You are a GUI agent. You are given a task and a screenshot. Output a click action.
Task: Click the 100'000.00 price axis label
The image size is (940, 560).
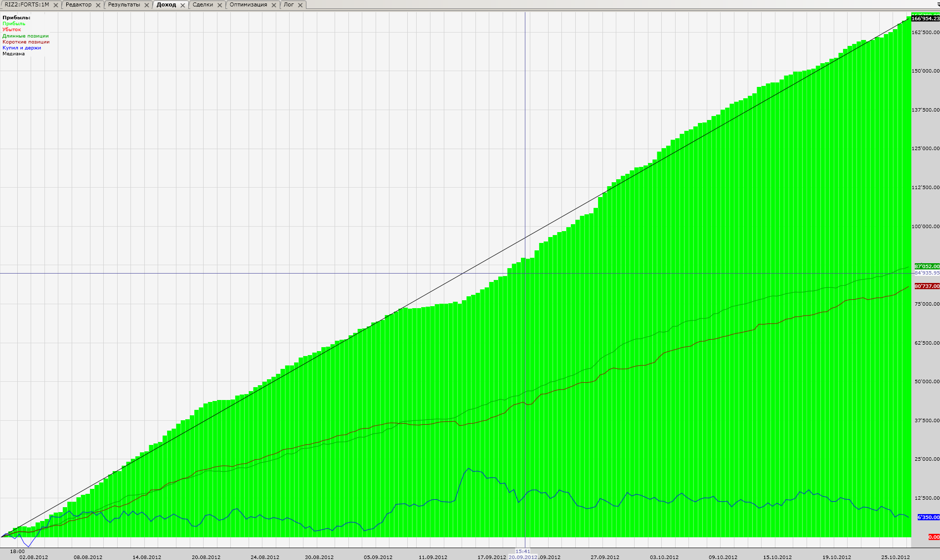tap(926, 226)
